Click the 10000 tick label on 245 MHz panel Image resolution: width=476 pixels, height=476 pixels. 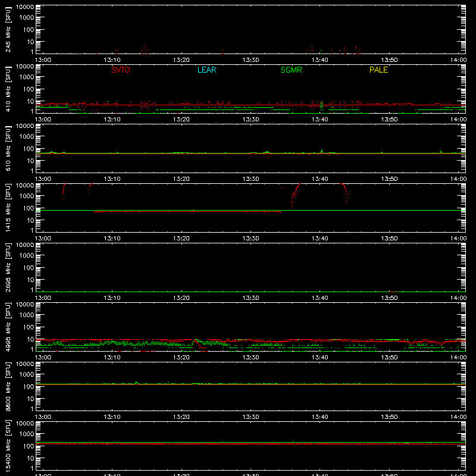point(25,7)
